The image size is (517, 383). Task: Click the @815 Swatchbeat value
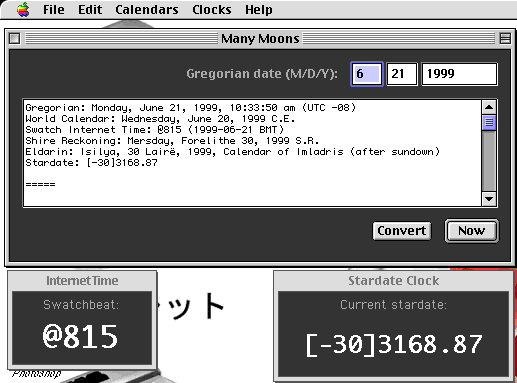(80, 337)
